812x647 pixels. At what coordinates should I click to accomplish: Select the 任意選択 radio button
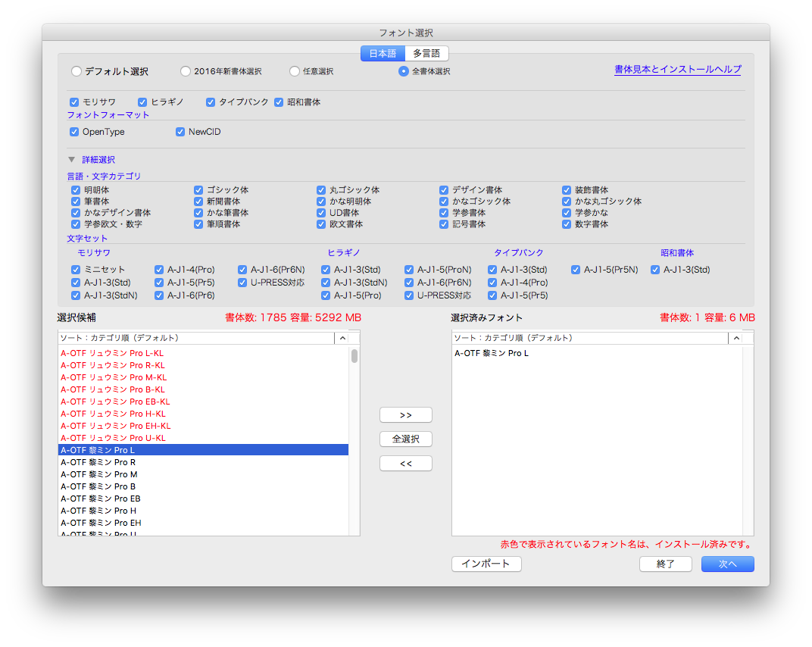[x=295, y=71]
